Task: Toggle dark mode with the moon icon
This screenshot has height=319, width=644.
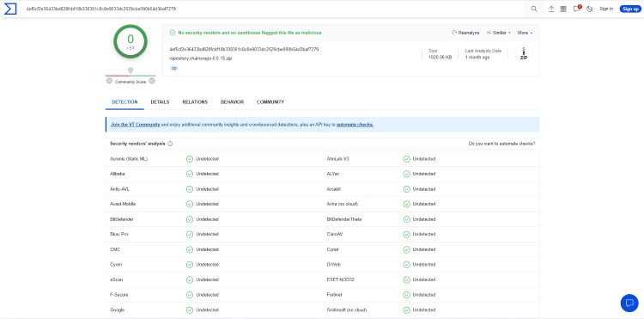Action: (x=590, y=9)
